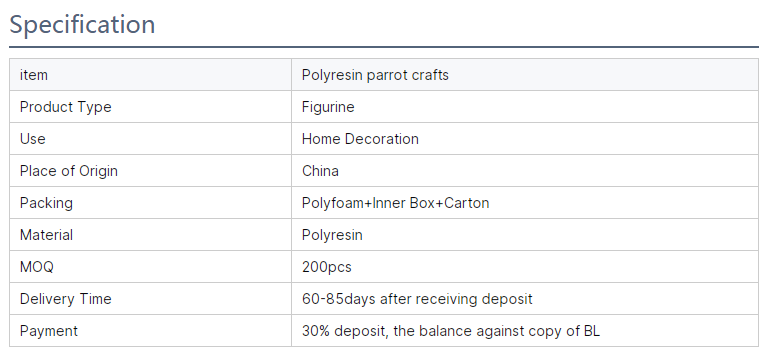Select the 'item' label cell
The height and width of the screenshot is (363, 768).
point(150,74)
